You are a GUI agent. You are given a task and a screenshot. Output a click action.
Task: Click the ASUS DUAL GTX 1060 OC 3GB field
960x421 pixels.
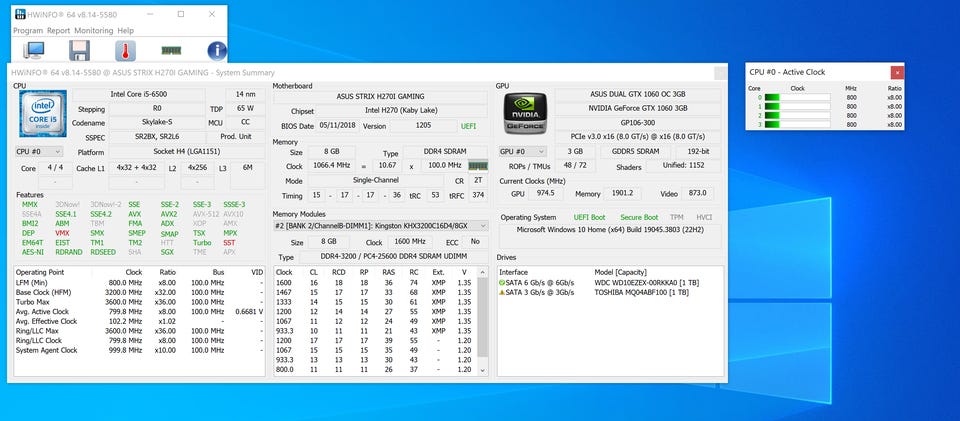[638, 94]
